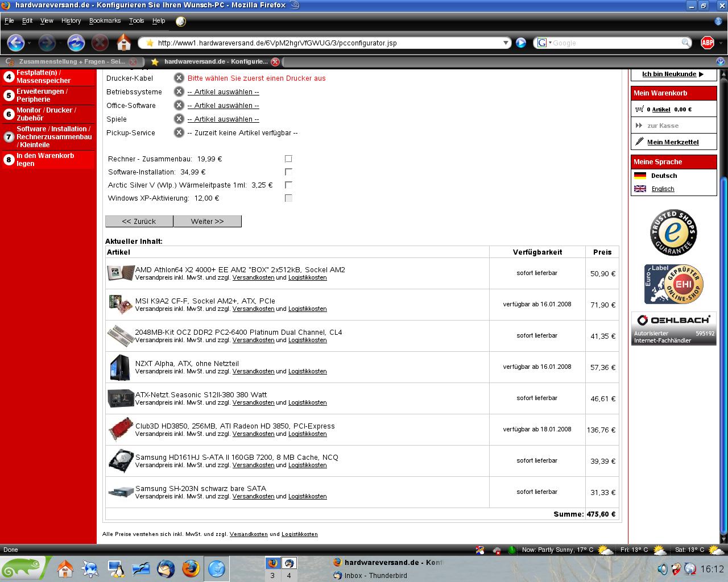Click Versandkosten link under MSI K9A2 CF-F
This screenshot has width=728, height=582.
pos(254,309)
